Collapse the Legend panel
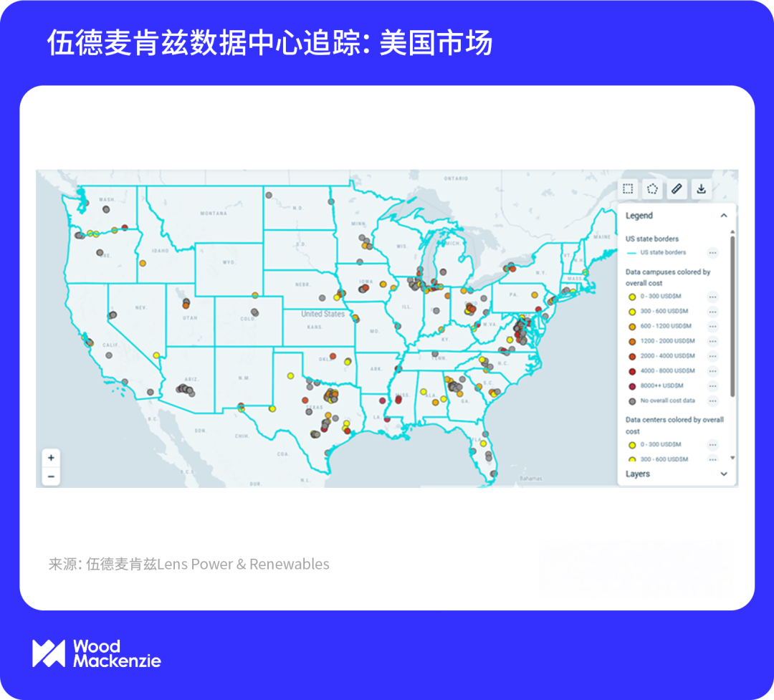The width and height of the screenshot is (774, 700). 724,216
